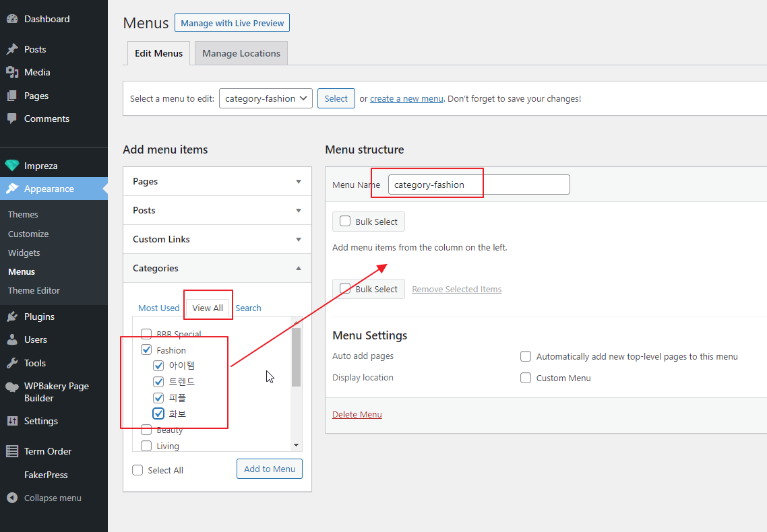Click the Select menu button
The width and height of the screenshot is (767, 532).
tap(336, 98)
